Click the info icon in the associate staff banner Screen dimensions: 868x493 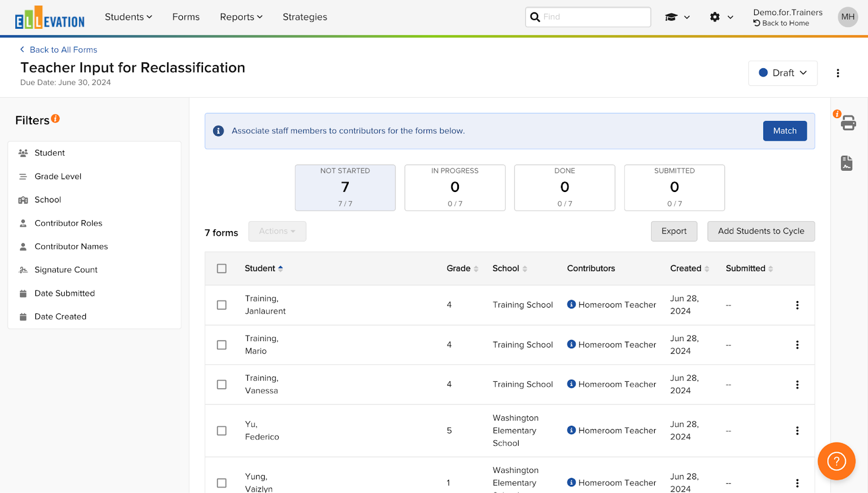tap(219, 131)
